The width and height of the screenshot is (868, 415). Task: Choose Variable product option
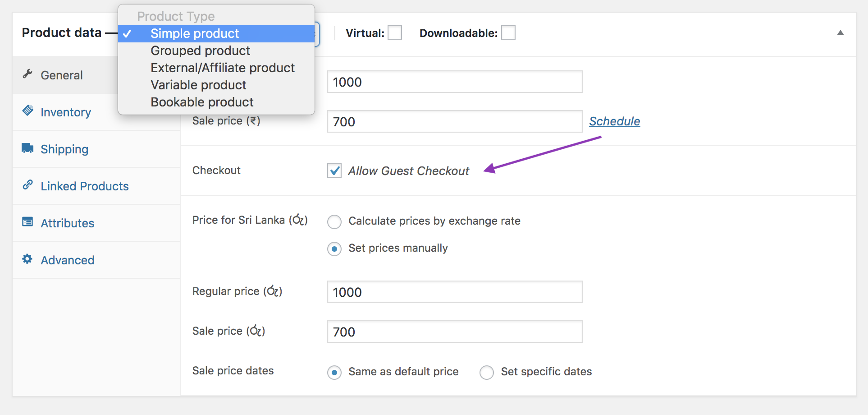coord(216,85)
